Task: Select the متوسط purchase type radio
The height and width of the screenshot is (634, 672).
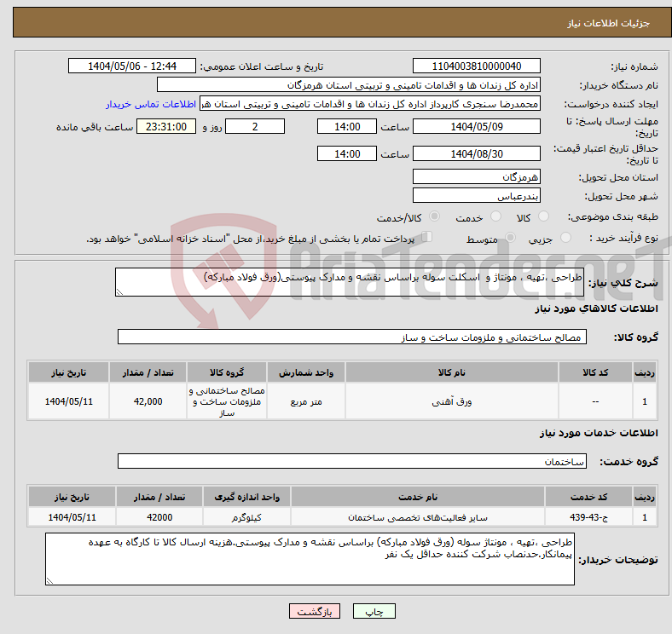Action: coord(511,237)
